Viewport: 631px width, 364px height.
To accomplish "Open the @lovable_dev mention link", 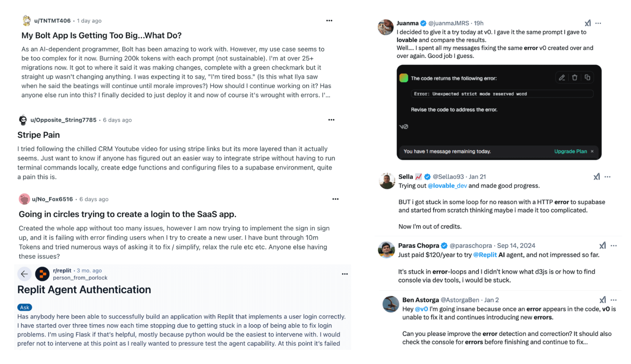I will (x=447, y=186).
